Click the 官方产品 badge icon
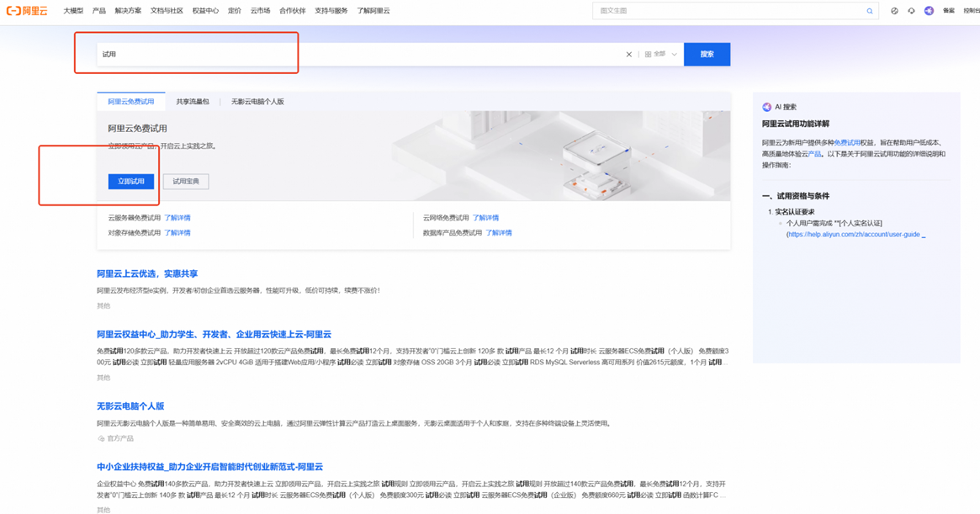 (101, 438)
